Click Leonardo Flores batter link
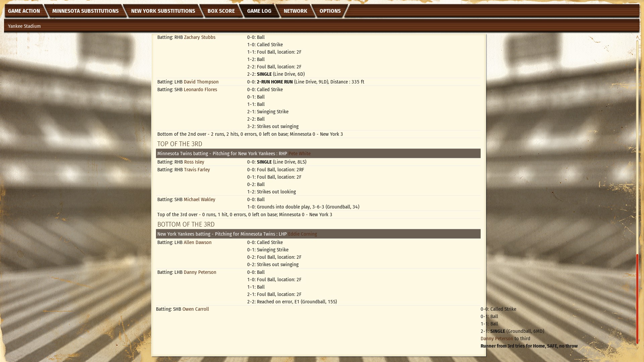 200,90
